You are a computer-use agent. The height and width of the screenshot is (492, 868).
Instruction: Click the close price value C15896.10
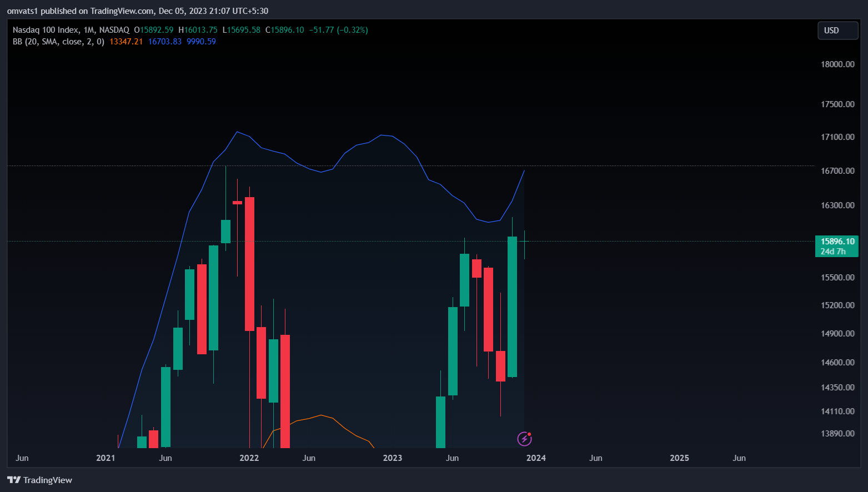coord(284,30)
